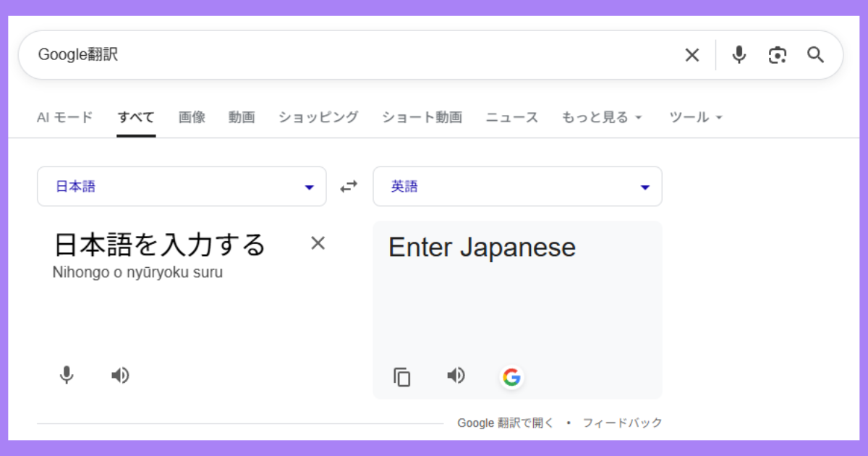Click the Google G logo in the translation box
The height and width of the screenshot is (456, 868).
511,376
